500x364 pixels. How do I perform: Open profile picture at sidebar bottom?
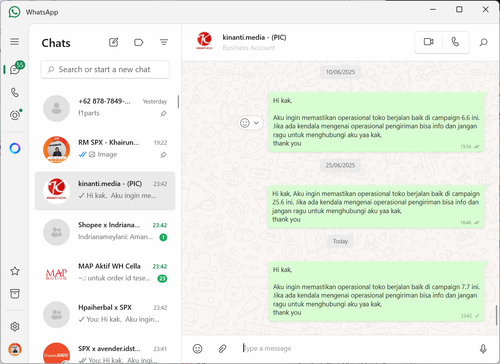[15, 349]
